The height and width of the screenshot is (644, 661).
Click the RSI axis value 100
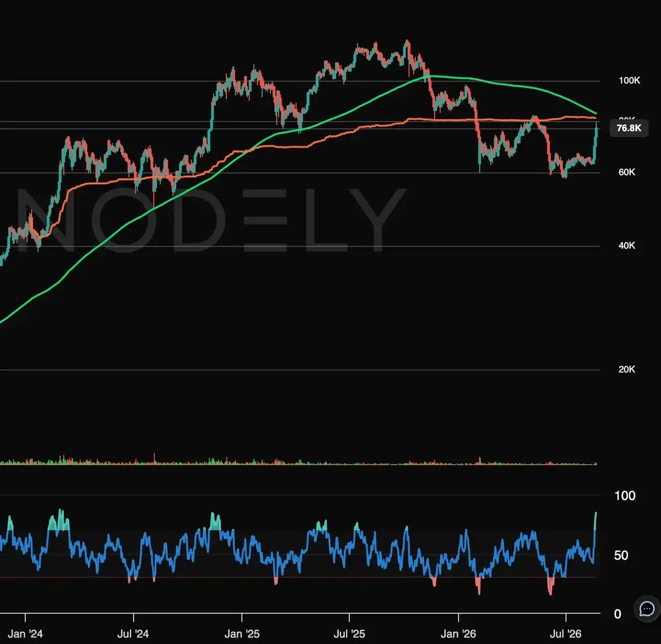pyautogui.click(x=625, y=496)
